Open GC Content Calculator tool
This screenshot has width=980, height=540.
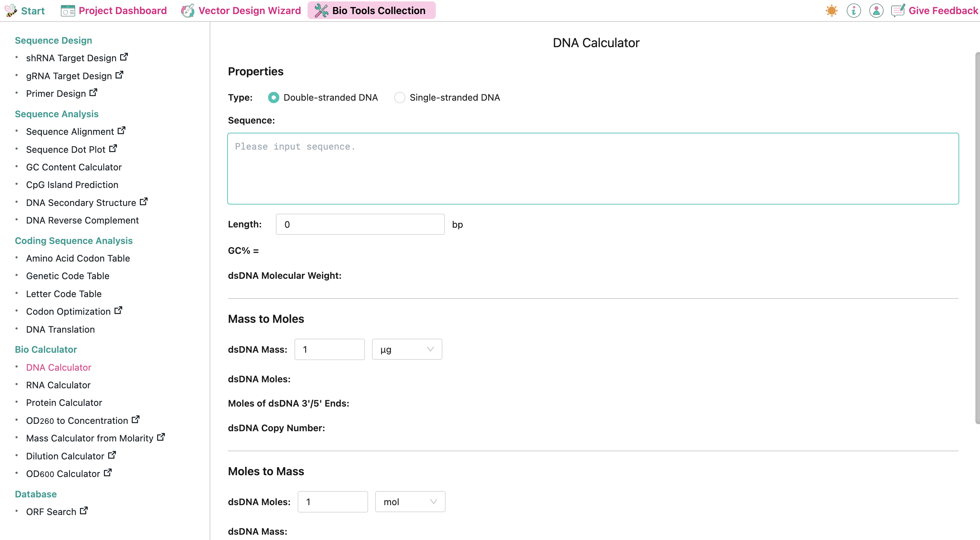click(x=74, y=167)
